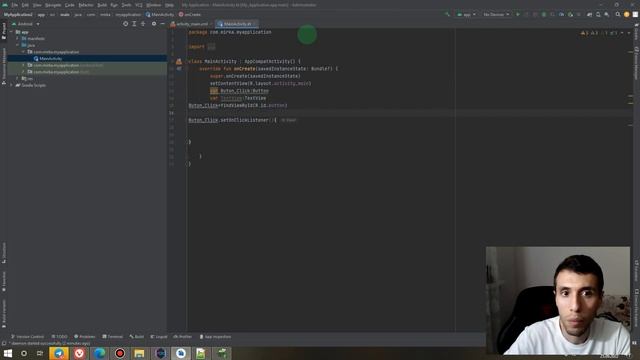The image size is (640, 360).
Task: Click the Make Project hammer icon
Action: coord(447,14)
